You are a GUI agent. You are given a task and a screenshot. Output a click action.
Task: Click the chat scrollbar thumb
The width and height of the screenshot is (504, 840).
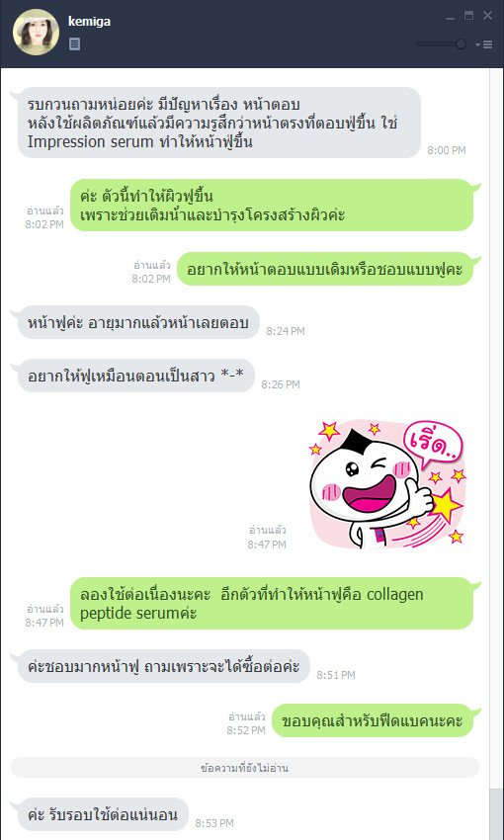click(x=496, y=814)
